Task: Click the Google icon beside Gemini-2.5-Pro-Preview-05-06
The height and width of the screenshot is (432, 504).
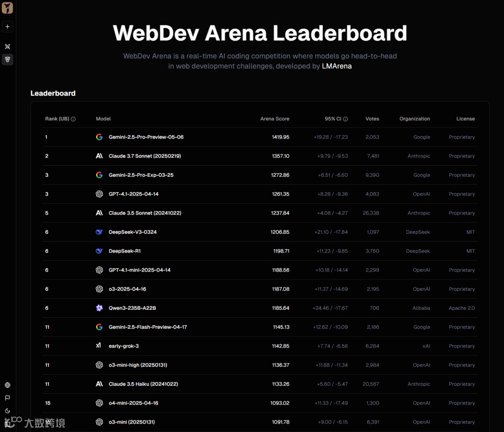Action: pyautogui.click(x=99, y=137)
